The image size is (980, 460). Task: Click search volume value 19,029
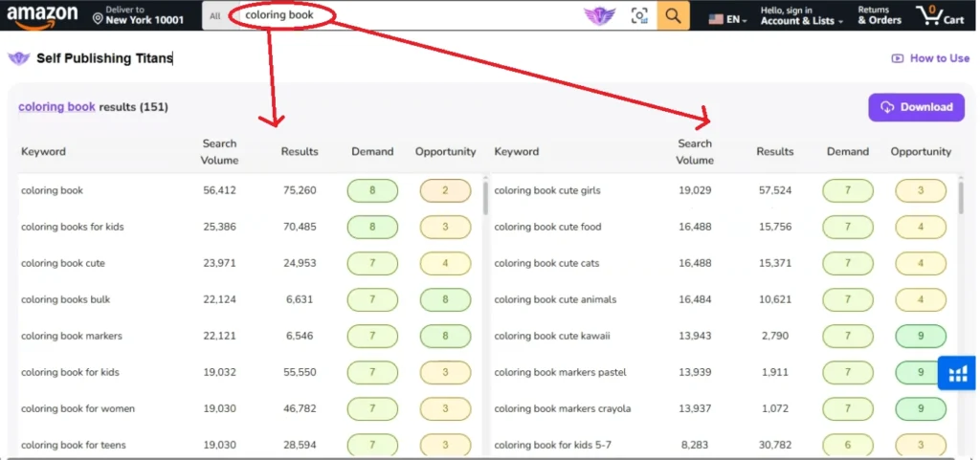[x=695, y=190]
